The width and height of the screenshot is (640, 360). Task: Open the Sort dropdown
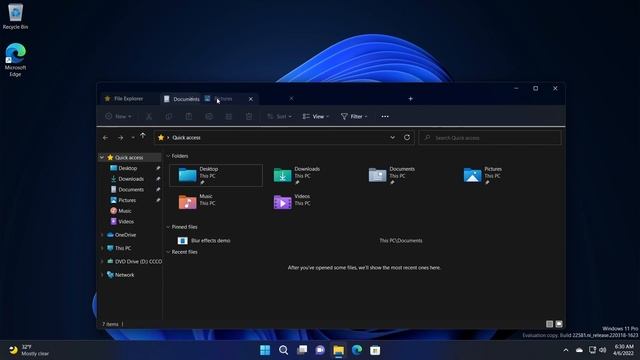pos(279,117)
